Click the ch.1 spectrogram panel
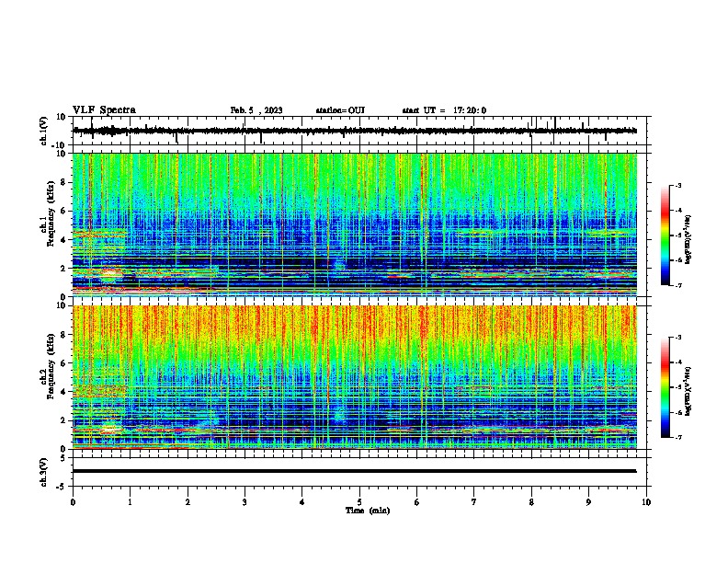The width and height of the screenshot is (728, 563). pyautogui.click(x=355, y=224)
